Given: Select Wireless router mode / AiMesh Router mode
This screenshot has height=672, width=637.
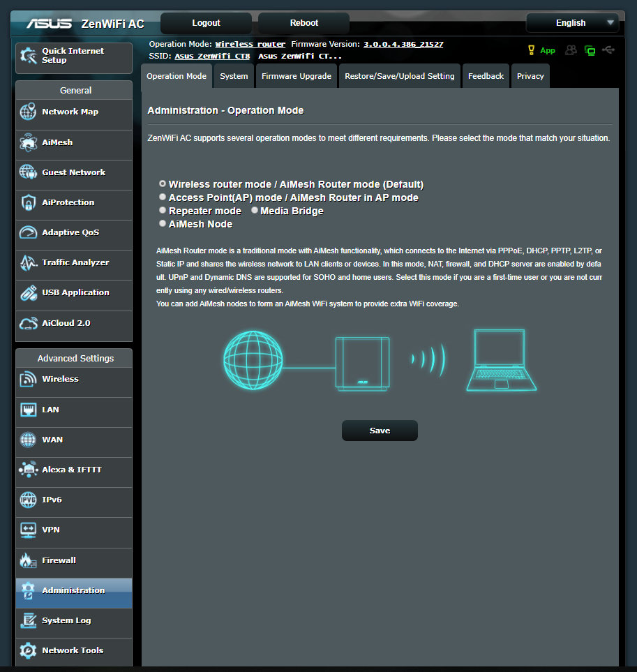Looking at the screenshot, I should click(163, 184).
